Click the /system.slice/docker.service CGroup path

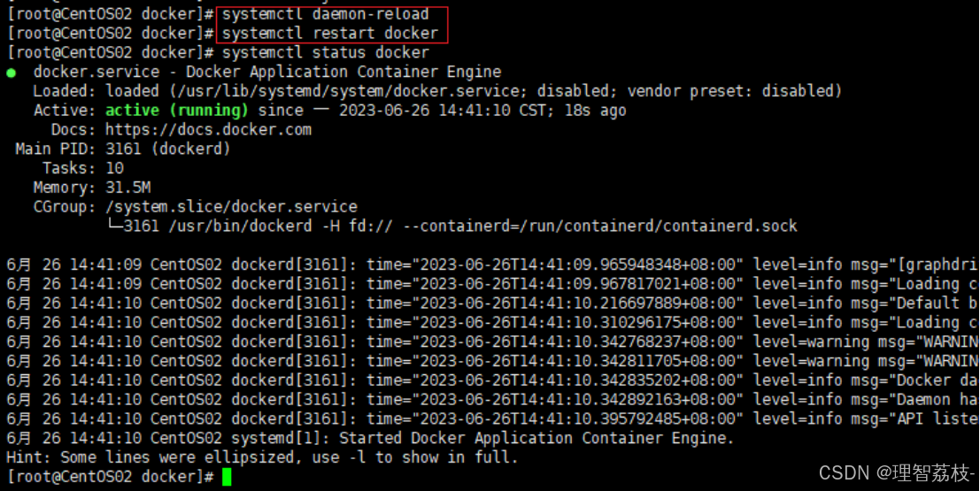[x=231, y=207]
